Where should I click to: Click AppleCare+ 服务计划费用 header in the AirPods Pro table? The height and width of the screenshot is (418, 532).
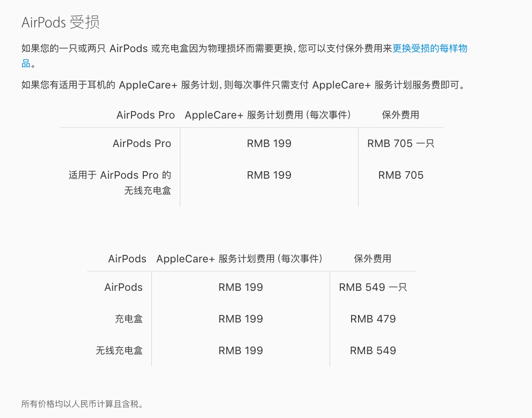[268, 115]
